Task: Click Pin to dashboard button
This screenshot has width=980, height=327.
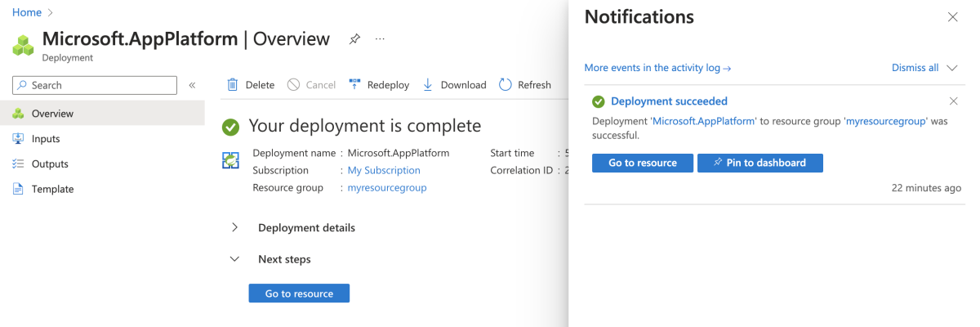Action: click(759, 163)
